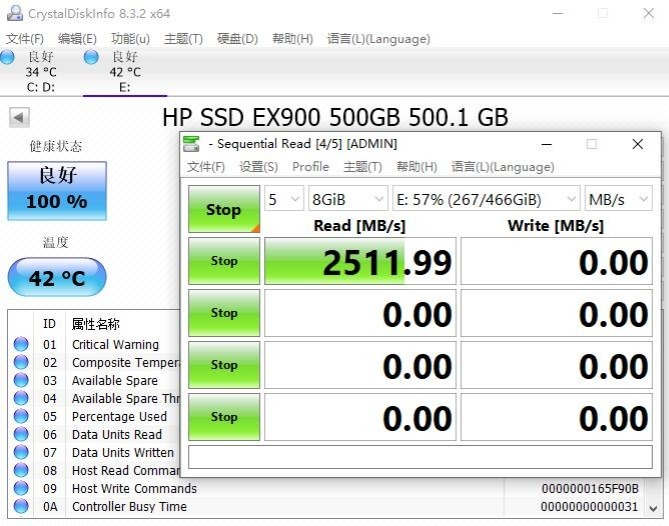The height and width of the screenshot is (526, 669).
Task: Open 主题(T) menu in Sequential Read window
Action: [363, 166]
